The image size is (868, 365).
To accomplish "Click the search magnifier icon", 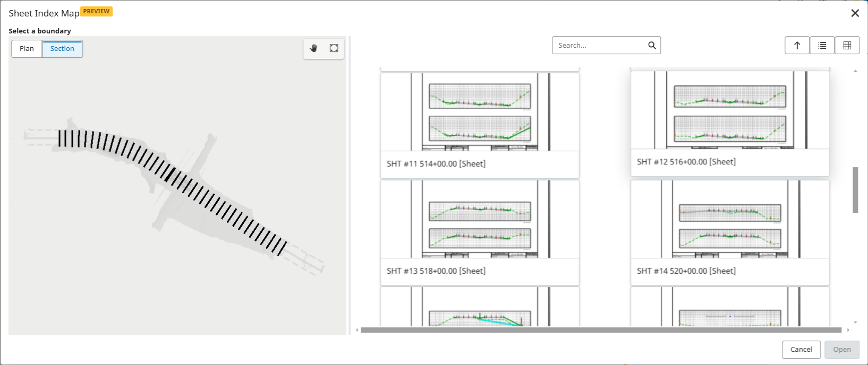I will tap(652, 46).
